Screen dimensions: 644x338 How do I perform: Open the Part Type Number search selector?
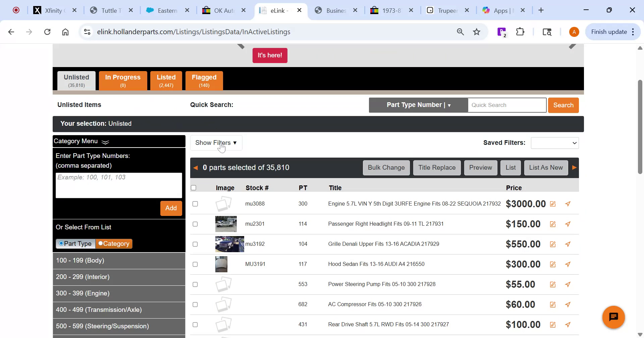[418, 105]
